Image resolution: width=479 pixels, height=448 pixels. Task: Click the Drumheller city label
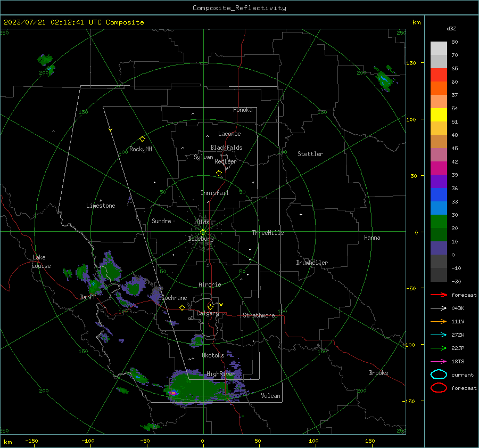click(x=312, y=263)
